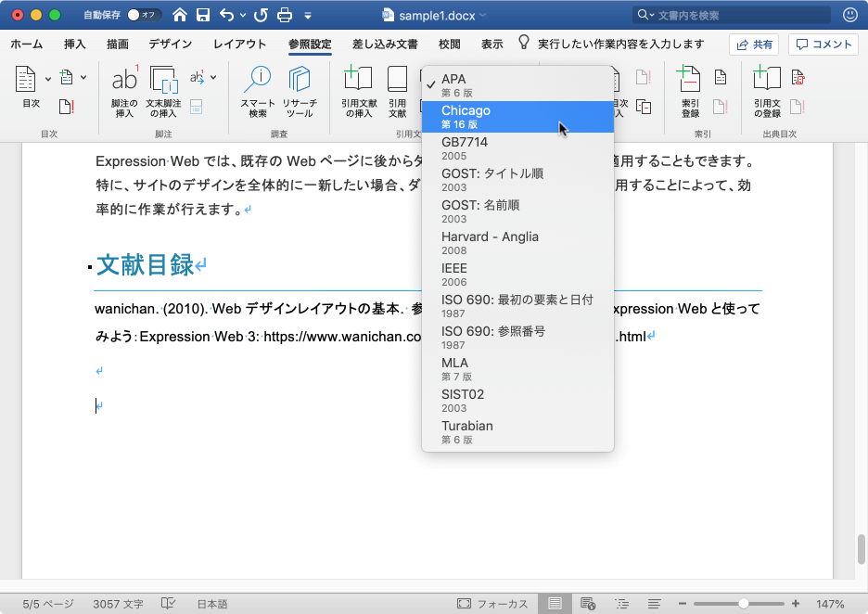
Task: Redo using the repeat arrow icon
Action: coord(261,15)
